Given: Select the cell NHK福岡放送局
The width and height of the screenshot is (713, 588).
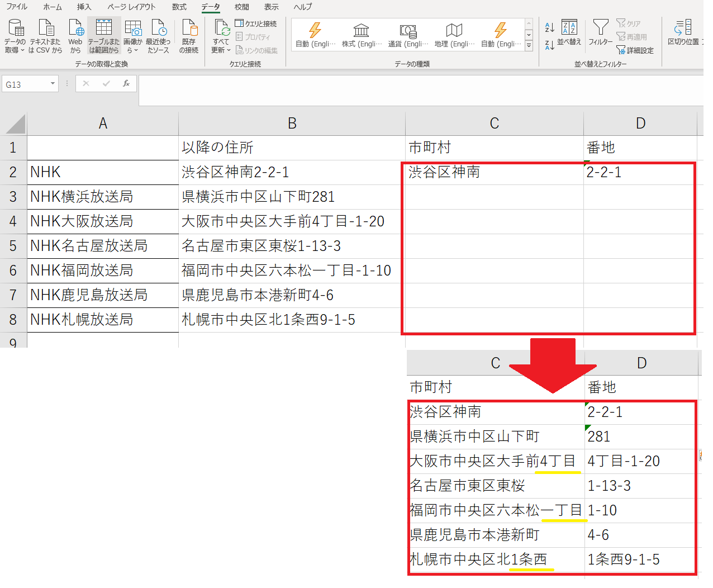Looking at the screenshot, I should click(x=103, y=271).
